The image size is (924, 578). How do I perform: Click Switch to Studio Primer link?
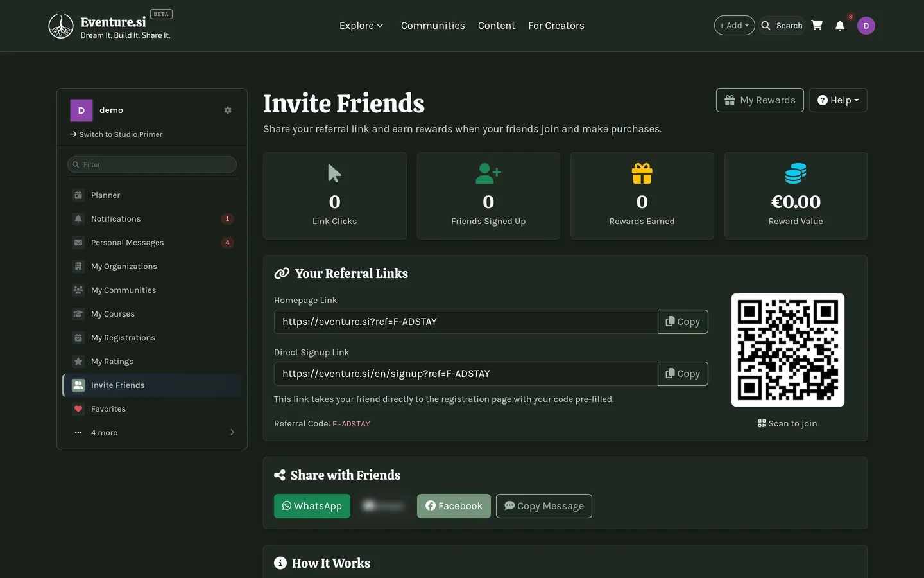pyautogui.click(x=116, y=134)
